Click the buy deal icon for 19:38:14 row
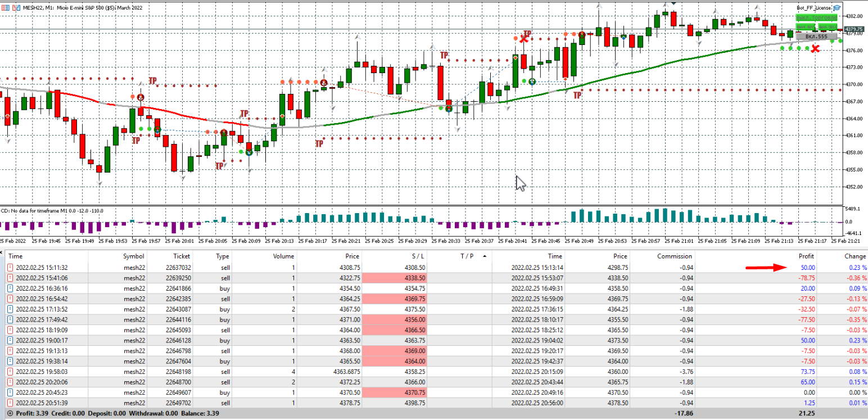The height and width of the screenshot is (420, 868). pyautogui.click(x=11, y=362)
